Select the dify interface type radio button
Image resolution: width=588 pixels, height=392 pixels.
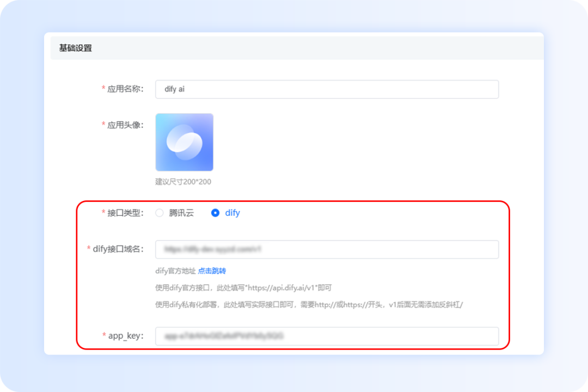point(215,213)
